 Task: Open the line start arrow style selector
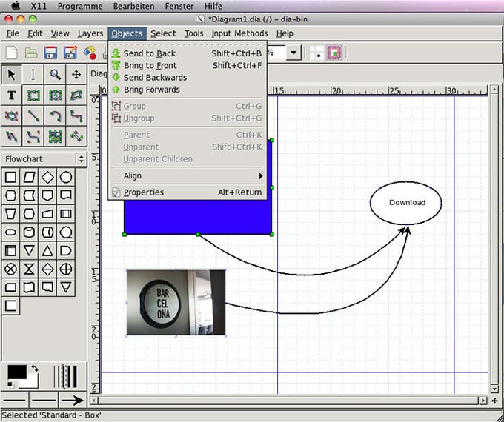15,401
